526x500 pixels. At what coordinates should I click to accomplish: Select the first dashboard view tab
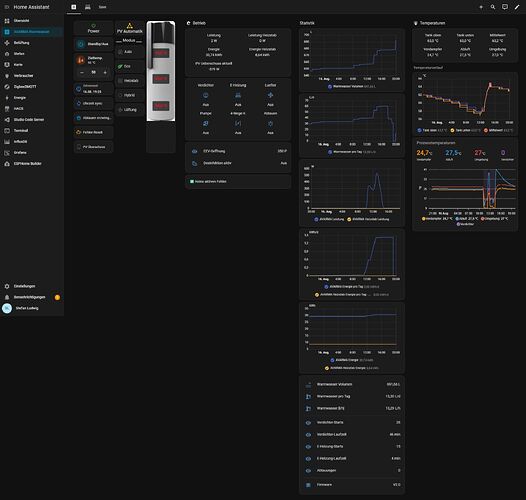[x=74, y=7]
